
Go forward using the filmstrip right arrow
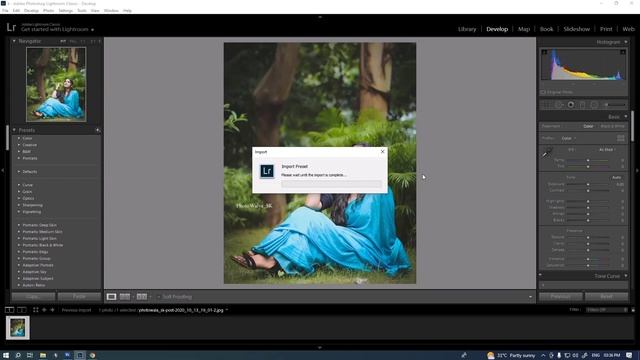pyautogui.click(x=52, y=310)
